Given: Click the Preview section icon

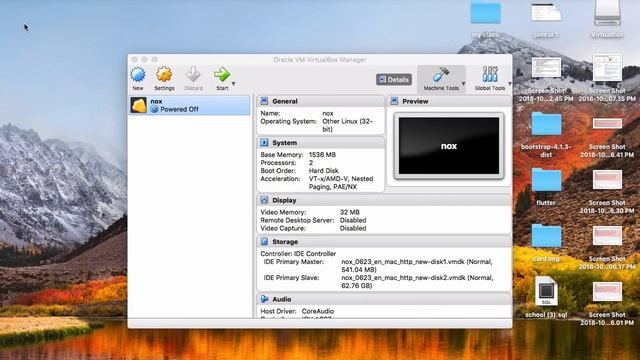Looking at the screenshot, I should pyautogui.click(x=394, y=101).
